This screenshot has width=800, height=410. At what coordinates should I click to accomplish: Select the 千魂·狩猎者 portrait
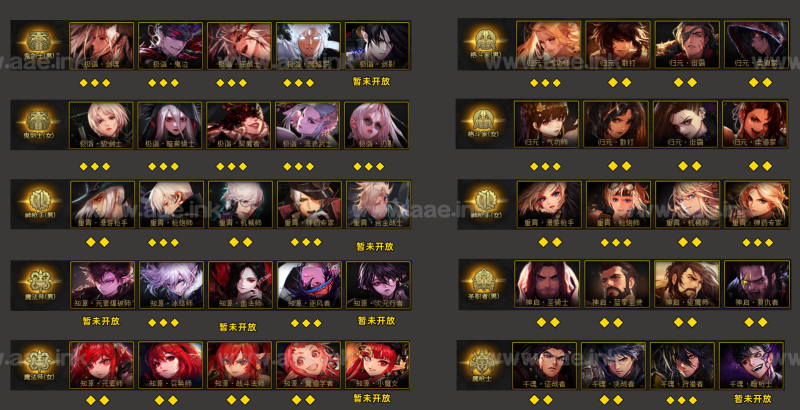click(x=682, y=366)
